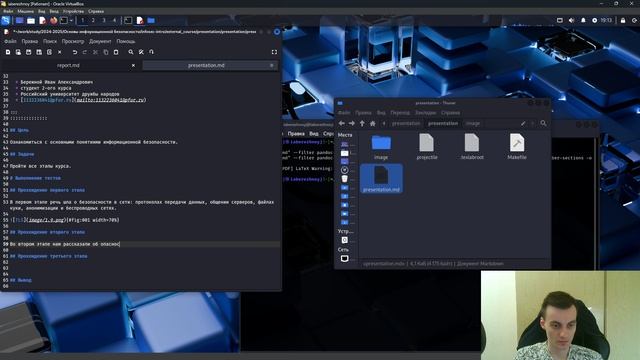The image size is (640, 360).
Task: Click the Paste clipboard icon in editor toolbar
Action: point(116,52)
